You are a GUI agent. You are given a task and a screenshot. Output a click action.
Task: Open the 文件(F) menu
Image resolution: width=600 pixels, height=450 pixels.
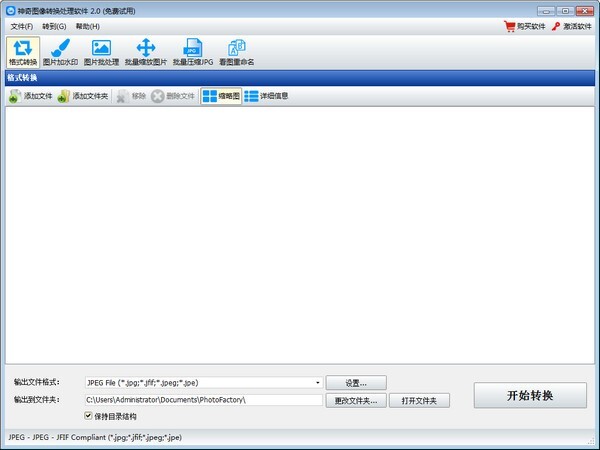click(22, 26)
